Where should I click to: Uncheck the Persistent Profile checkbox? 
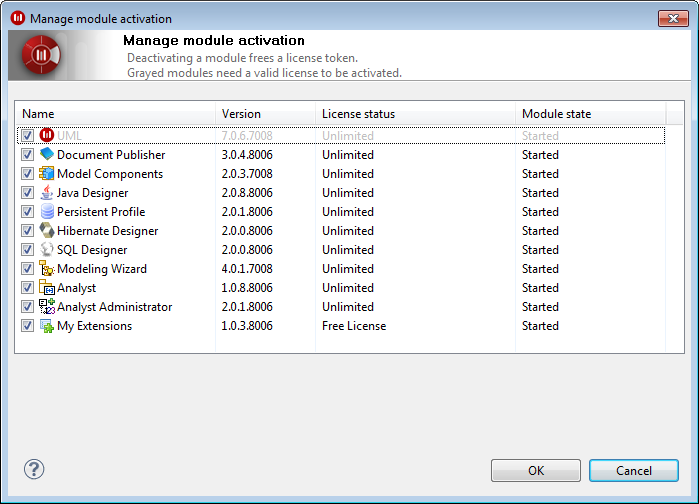[27, 211]
